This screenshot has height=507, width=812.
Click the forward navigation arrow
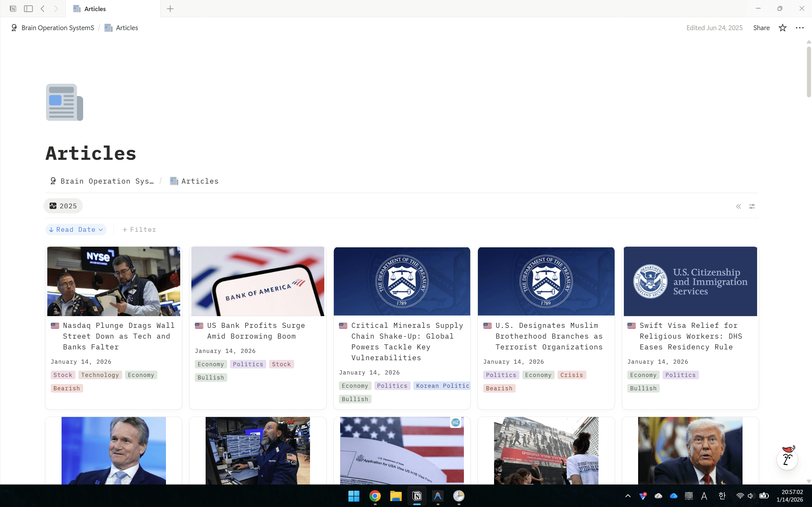tap(56, 9)
